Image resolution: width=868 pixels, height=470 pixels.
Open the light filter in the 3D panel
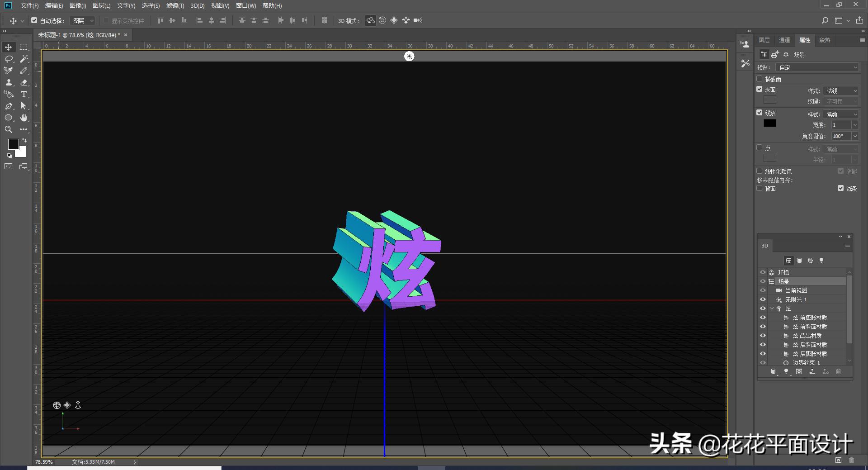point(822,260)
